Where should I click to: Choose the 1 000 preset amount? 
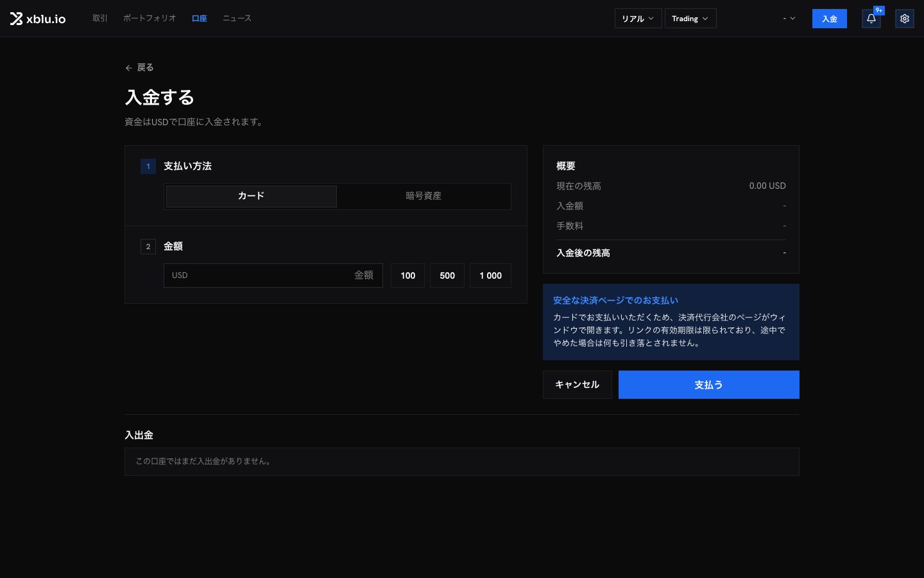click(491, 276)
